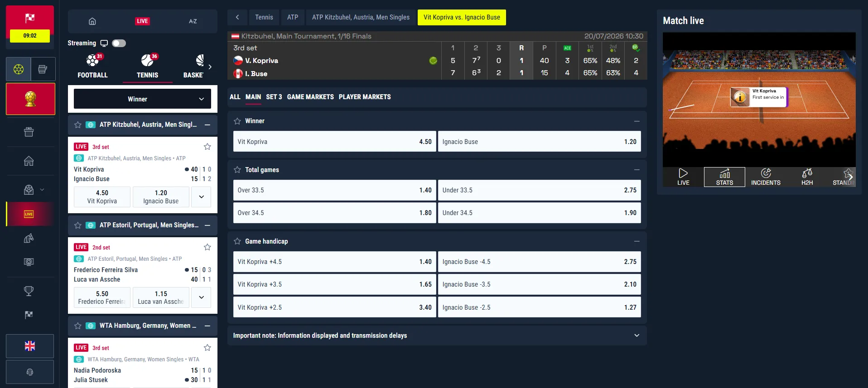Favorite ATP Estoril league with star
Image resolution: width=868 pixels, height=388 pixels.
pos(78,225)
